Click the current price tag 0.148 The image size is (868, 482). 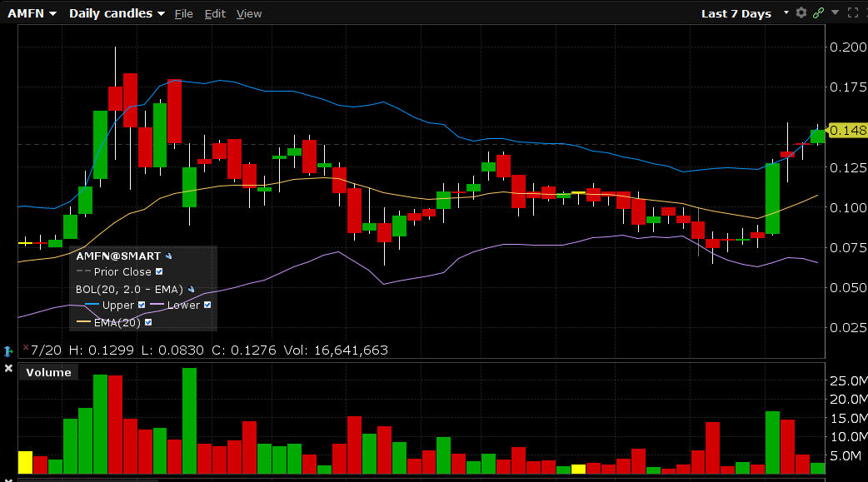click(x=847, y=130)
